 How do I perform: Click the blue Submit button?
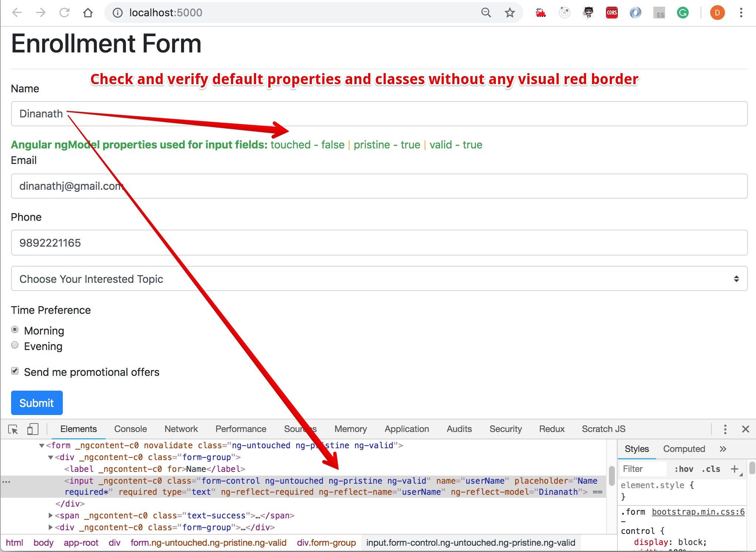(37, 403)
